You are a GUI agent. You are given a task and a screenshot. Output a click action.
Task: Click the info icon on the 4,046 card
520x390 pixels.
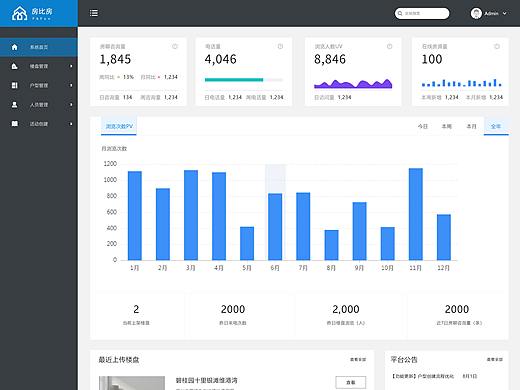(x=280, y=46)
